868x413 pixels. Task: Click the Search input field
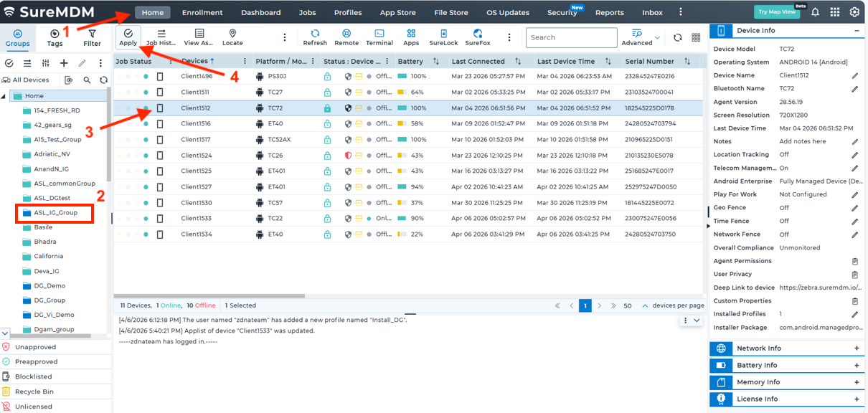[x=570, y=38]
